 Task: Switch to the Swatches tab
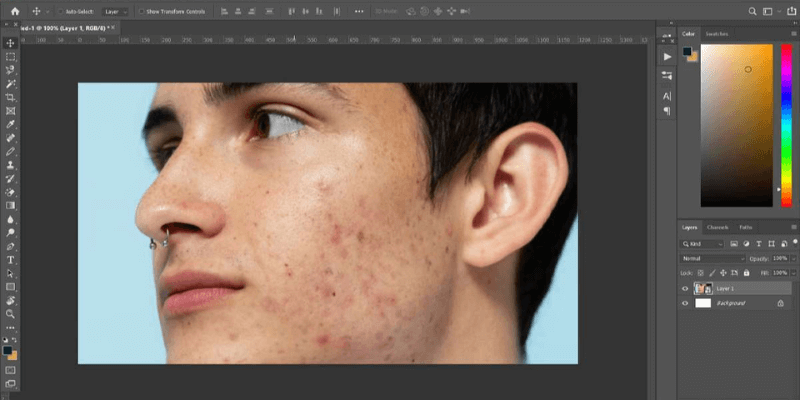point(717,33)
